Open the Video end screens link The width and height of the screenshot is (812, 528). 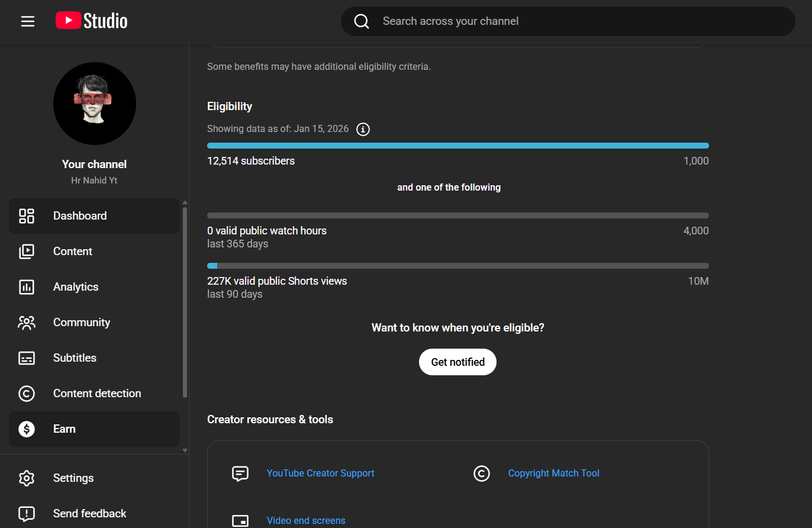coord(305,521)
